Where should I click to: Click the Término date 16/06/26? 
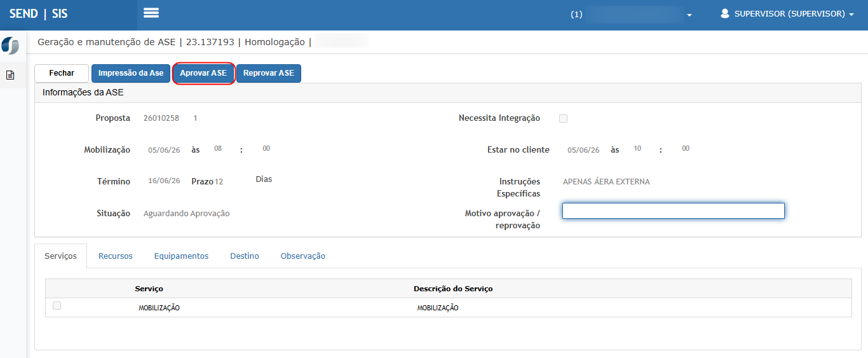[x=164, y=181]
